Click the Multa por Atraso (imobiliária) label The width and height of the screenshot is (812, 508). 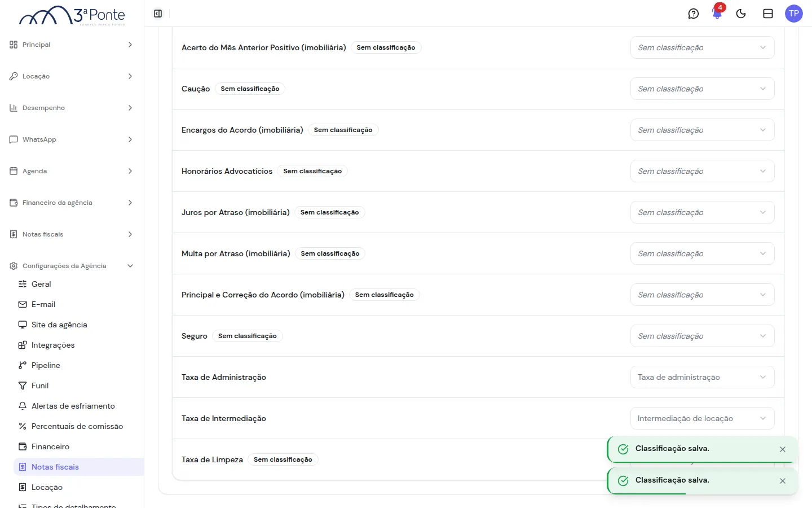[x=236, y=253]
